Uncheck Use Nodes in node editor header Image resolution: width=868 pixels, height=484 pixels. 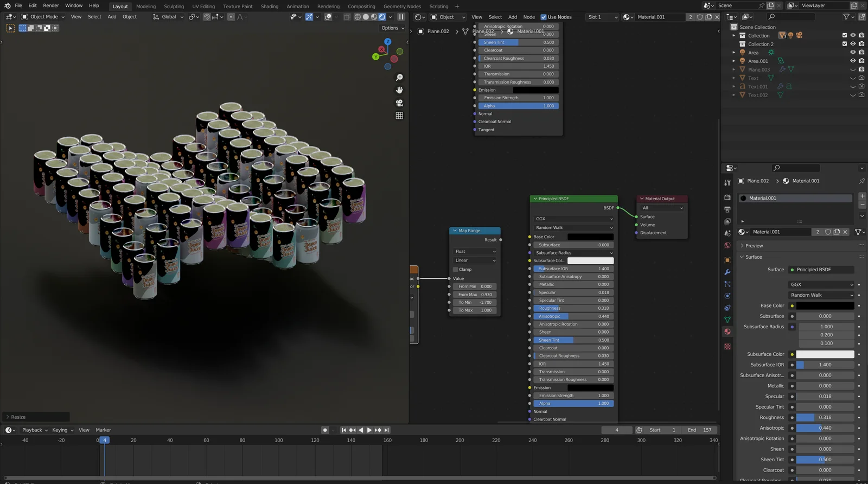tap(544, 17)
